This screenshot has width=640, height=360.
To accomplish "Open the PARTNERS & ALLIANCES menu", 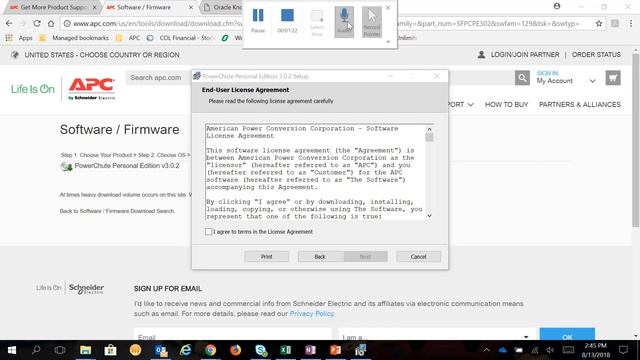I will click(580, 104).
